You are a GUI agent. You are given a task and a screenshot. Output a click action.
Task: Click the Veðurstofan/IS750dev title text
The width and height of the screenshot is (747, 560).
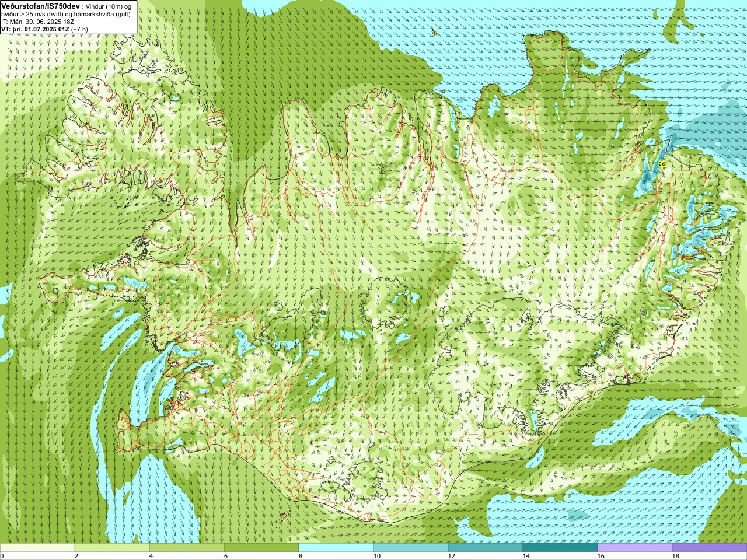tap(41, 6)
